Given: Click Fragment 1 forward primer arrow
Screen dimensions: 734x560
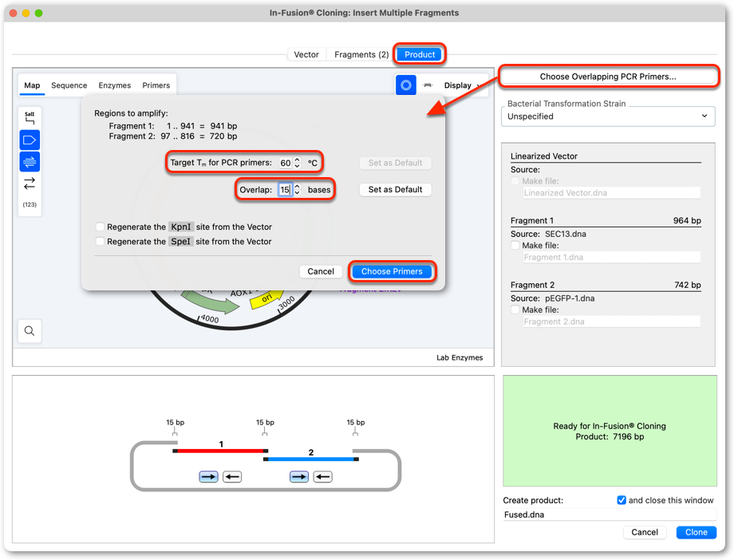Looking at the screenshot, I should pyautogui.click(x=208, y=477).
